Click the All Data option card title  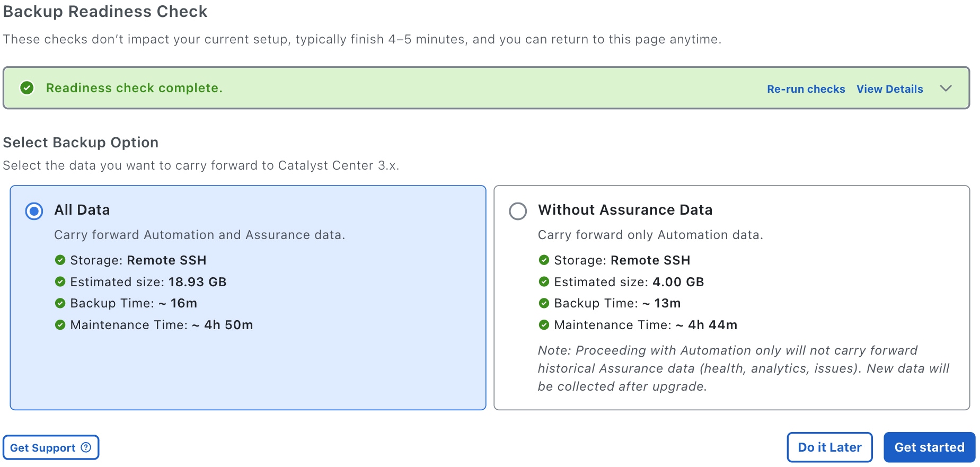pos(82,210)
